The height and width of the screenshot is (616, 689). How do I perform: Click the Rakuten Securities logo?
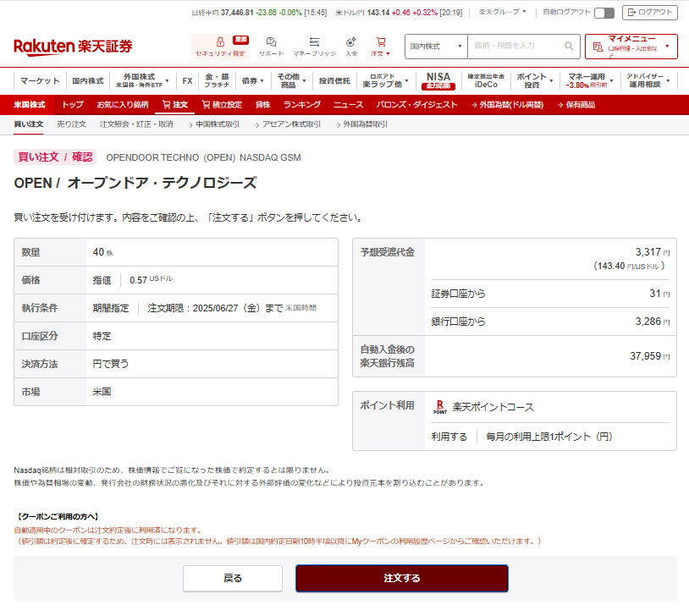tap(73, 47)
